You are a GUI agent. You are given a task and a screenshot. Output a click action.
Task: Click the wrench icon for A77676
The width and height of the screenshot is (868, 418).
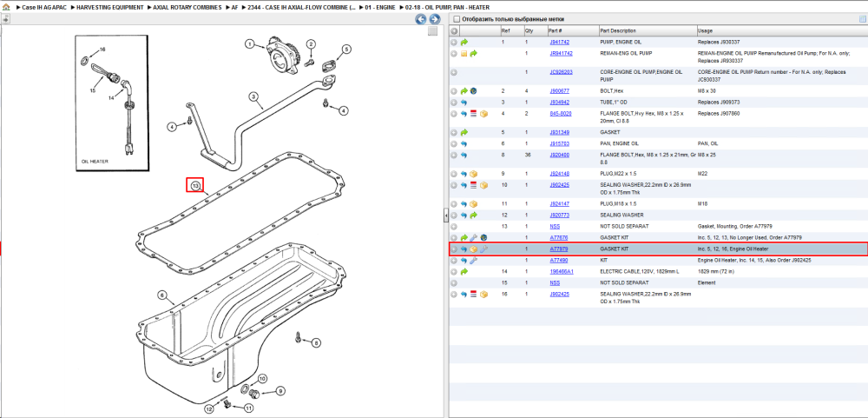pyautogui.click(x=474, y=238)
